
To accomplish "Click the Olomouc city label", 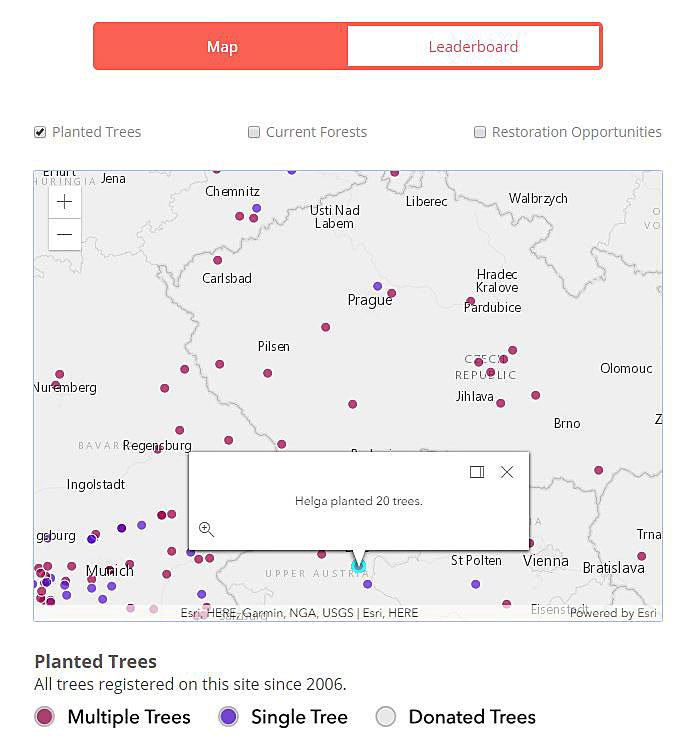I will 626,368.
